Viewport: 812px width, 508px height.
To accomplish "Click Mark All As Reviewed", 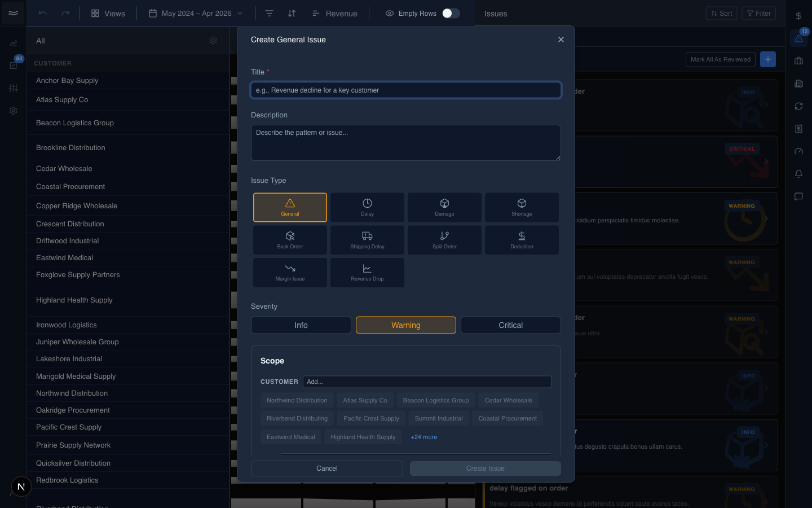I will [x=721, y=59].
